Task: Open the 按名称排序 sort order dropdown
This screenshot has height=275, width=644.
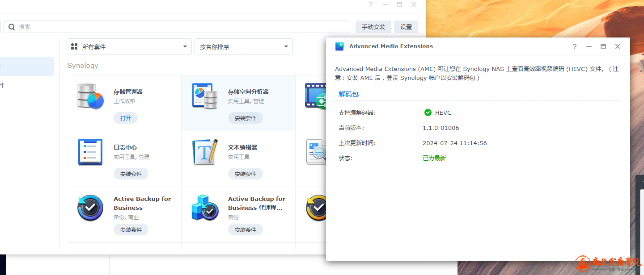Action: [243, 47]
